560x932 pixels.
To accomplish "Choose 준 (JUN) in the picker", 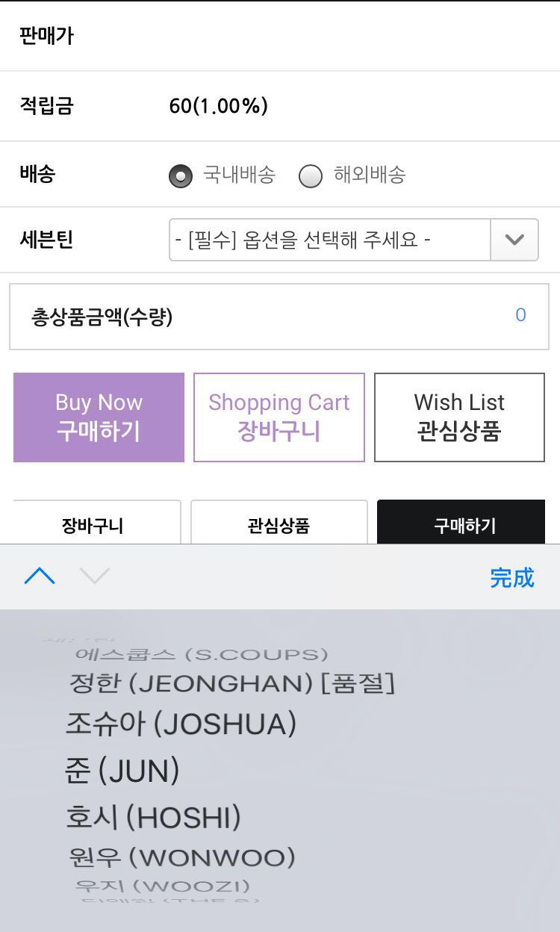I will point(122,771).
